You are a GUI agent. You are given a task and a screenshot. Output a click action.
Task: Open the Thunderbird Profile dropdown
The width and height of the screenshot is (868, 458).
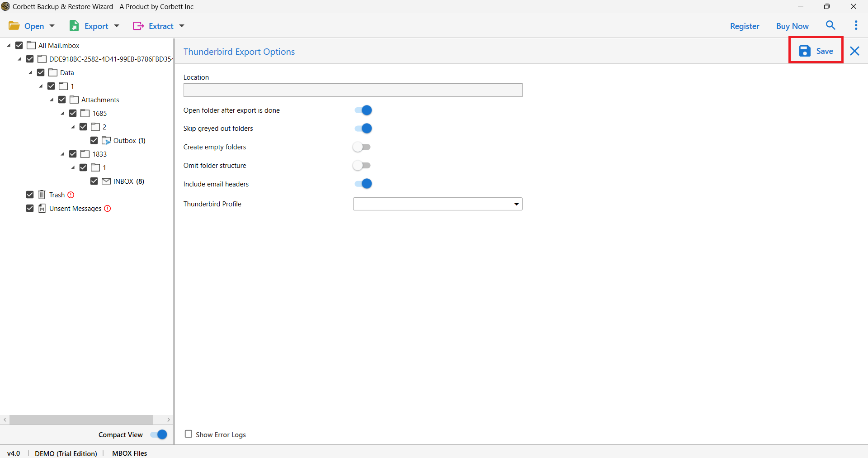(x=438, y=204)
